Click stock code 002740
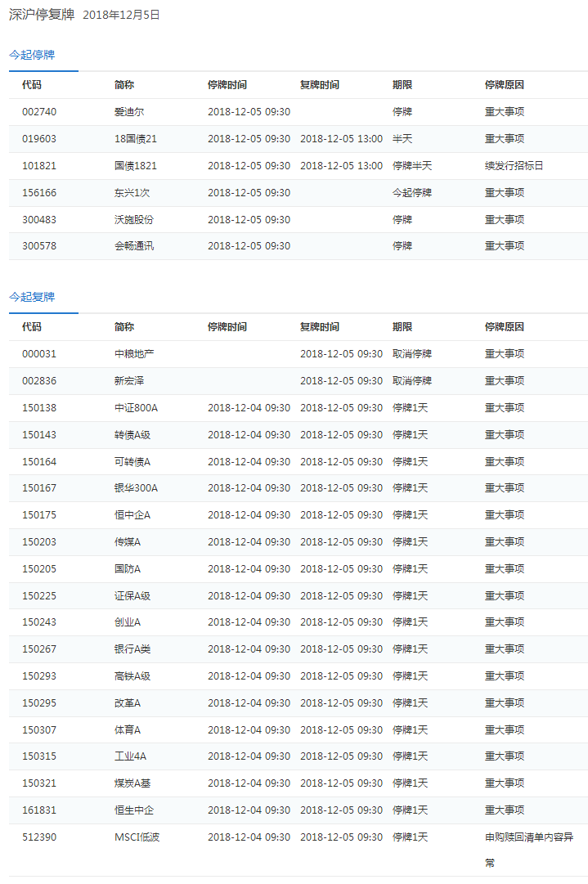 (x=39, y=112)
